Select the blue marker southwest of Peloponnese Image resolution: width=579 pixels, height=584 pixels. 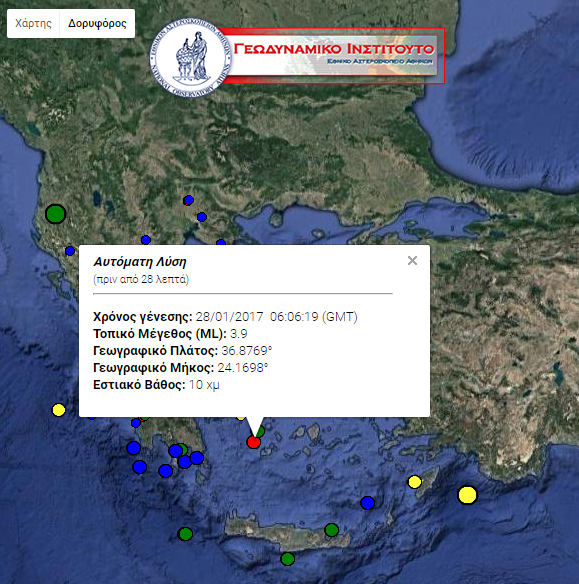click(139, 467)
